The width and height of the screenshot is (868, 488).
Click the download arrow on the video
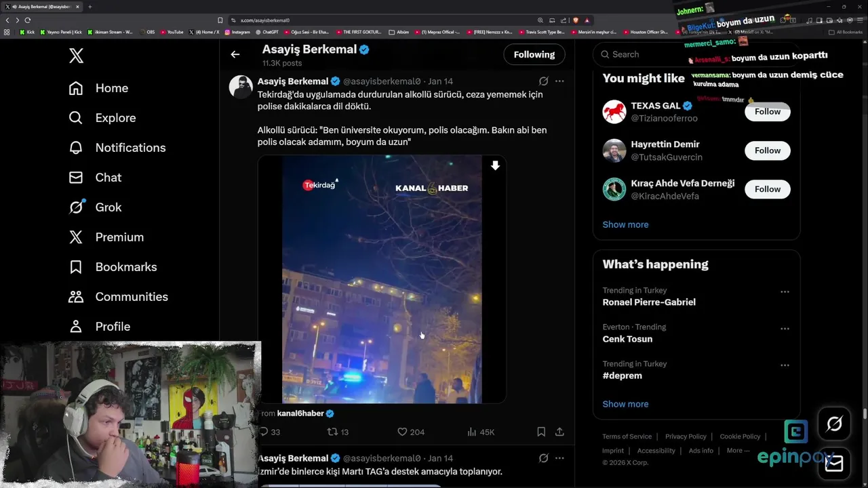tap(495, 165)
